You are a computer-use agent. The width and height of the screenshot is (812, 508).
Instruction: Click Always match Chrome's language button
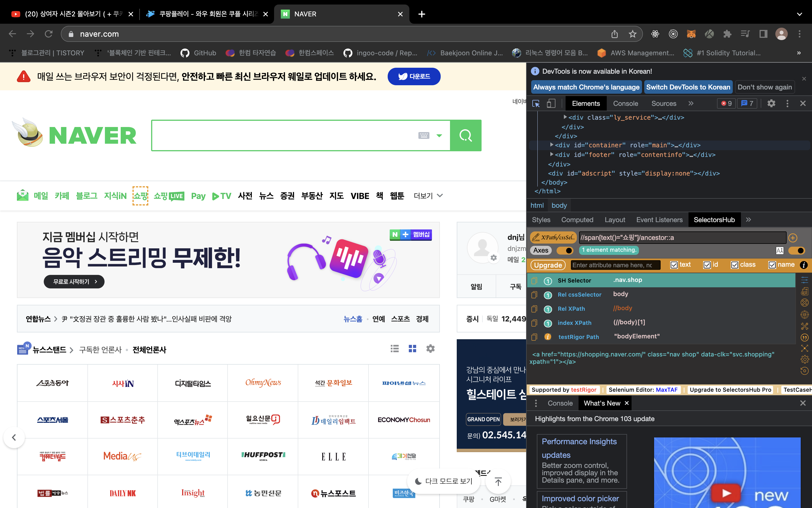586,87
